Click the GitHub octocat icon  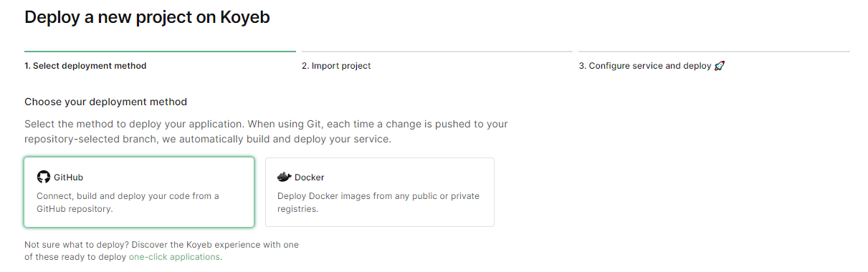44,177
